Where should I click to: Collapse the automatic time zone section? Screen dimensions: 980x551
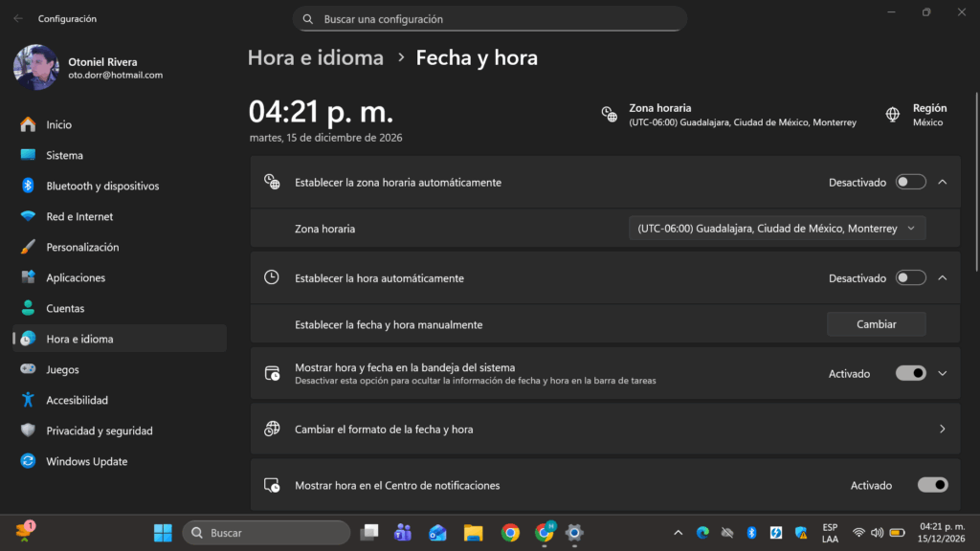coord(942,182)
